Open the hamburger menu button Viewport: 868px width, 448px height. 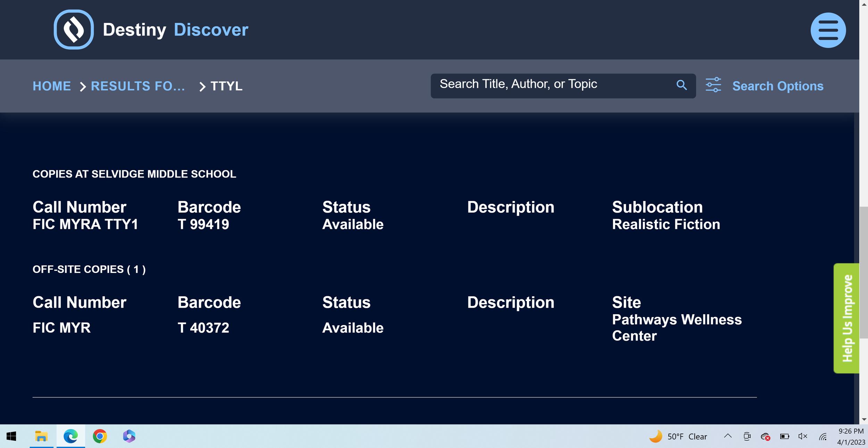tap(828, 30)
